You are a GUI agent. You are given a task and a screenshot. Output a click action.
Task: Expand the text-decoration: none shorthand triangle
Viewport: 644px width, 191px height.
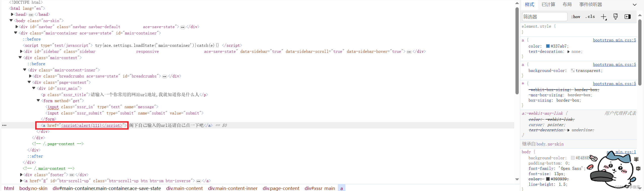568,52
